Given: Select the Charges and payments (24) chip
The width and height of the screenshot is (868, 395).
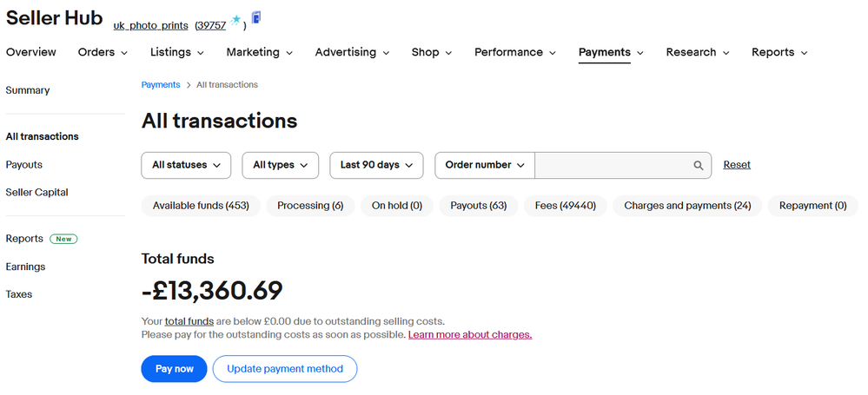Looking at the screenshot, I should coord(687,206).
